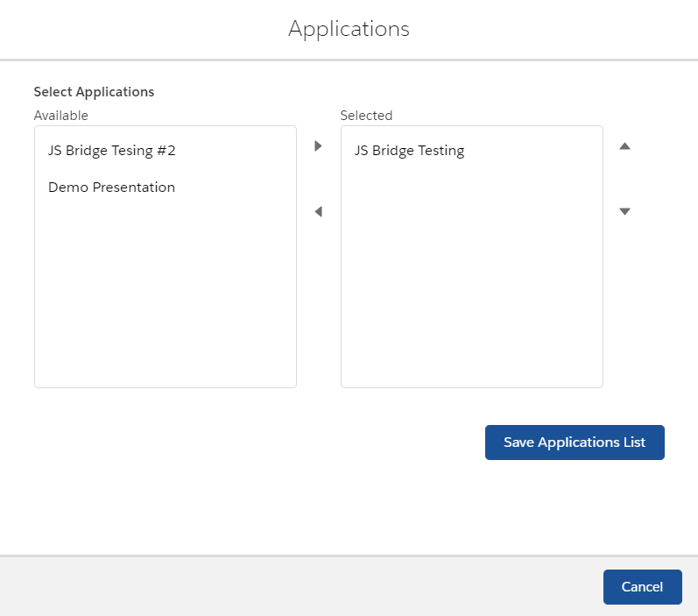
Task: Click the Save Applications List button
Action: pyautogui.click(x=575, y=443)
